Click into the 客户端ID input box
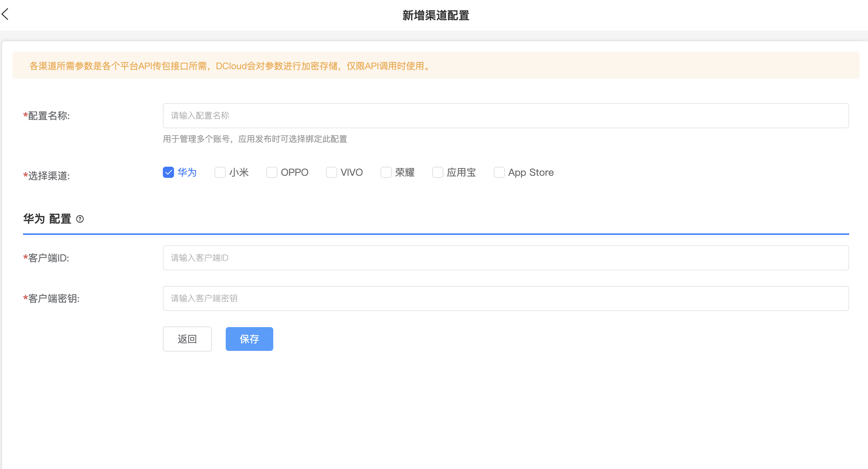This screenshot has height=469, width=868. 506,258
